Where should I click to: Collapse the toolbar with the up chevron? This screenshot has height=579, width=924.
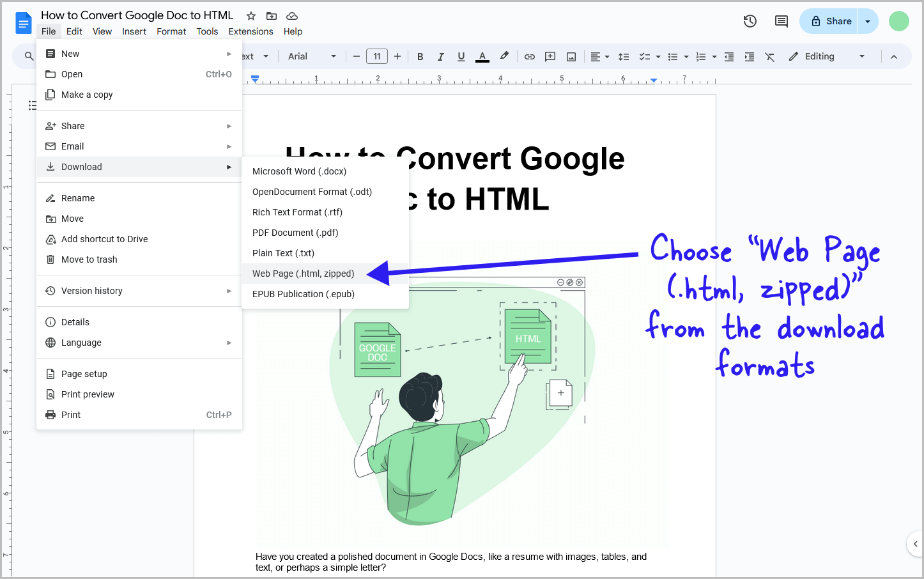894,56
